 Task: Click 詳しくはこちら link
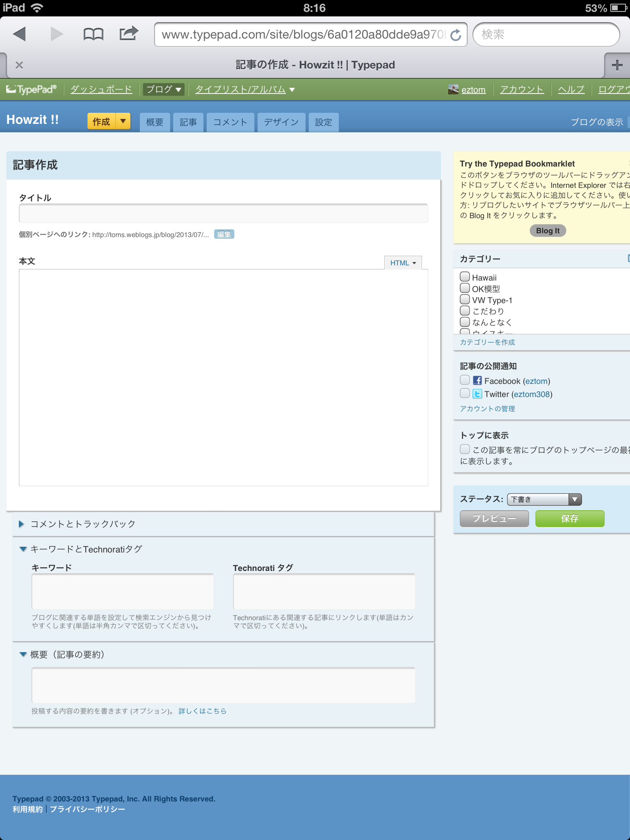click(203, 711)
